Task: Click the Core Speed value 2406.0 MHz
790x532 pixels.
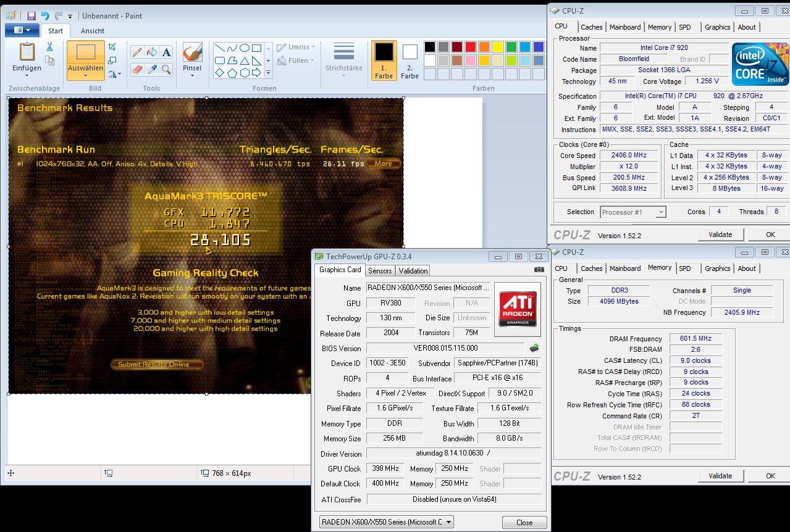Action: pyautogui.click(x=629, y=156)
